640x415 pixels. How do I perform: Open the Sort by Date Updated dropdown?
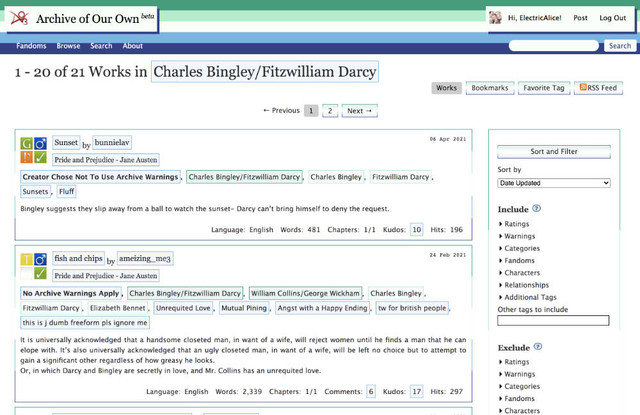(x=554, y=183)
